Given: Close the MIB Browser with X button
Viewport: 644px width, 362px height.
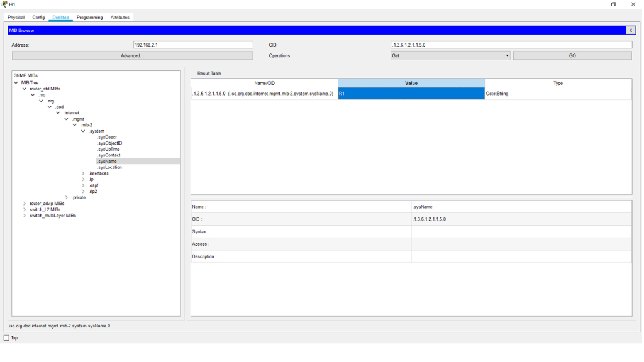Looking at the screenshot, I should coord(630,30).
